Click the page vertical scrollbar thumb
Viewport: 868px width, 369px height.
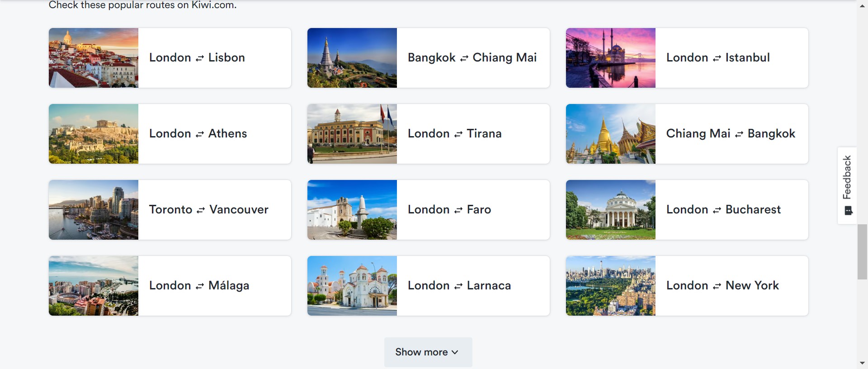(x=862, y=252)
